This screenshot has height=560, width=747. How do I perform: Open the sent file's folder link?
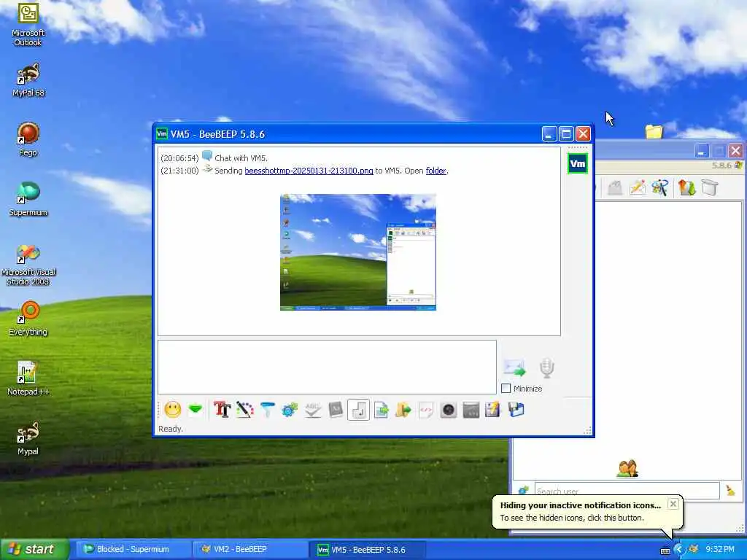click(436, 171)
